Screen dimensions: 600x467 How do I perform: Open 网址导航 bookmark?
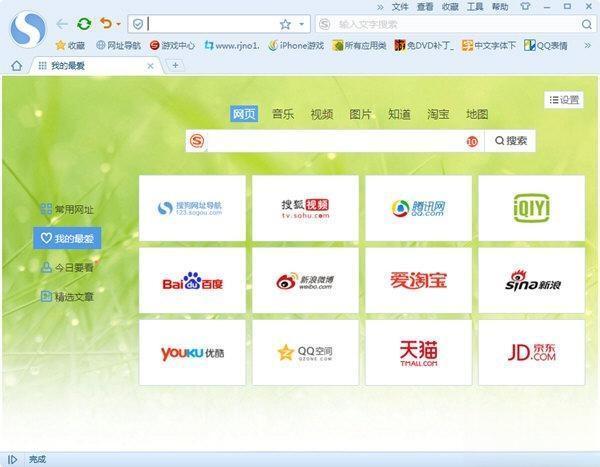(x=118, y=46)
